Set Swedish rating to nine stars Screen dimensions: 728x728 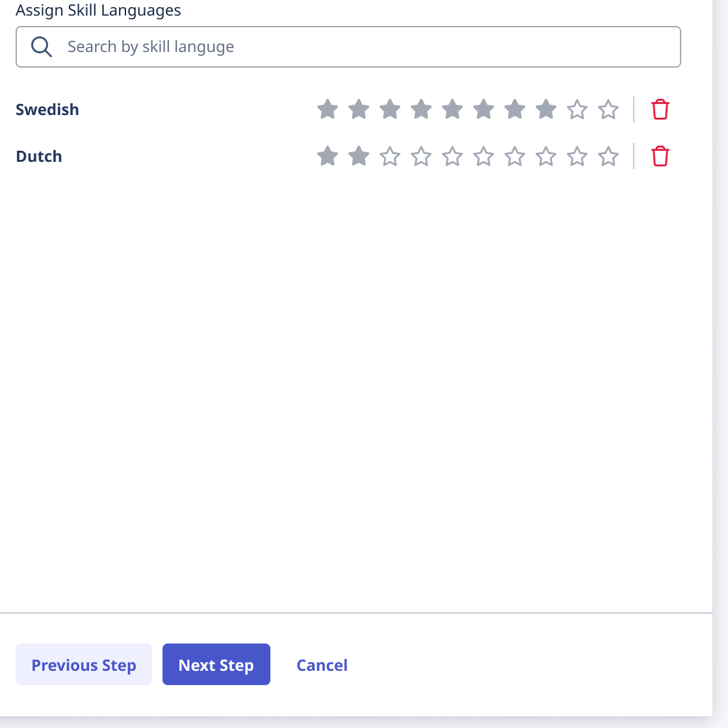point(577,109)
